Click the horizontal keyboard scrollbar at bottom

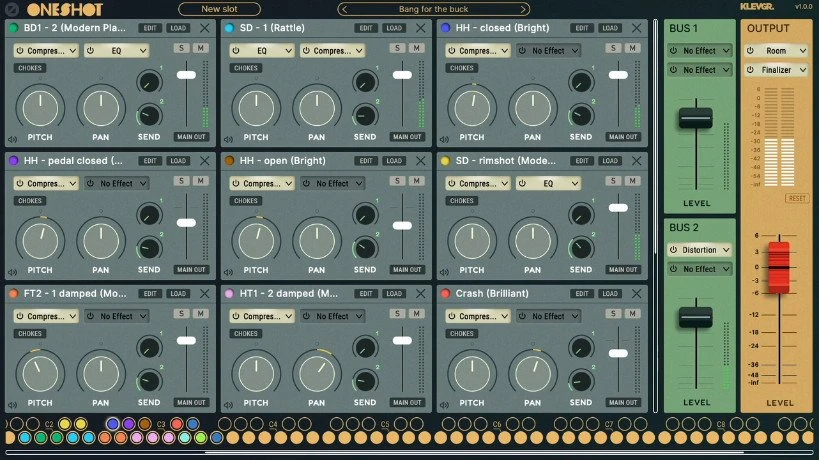[474, 452]
